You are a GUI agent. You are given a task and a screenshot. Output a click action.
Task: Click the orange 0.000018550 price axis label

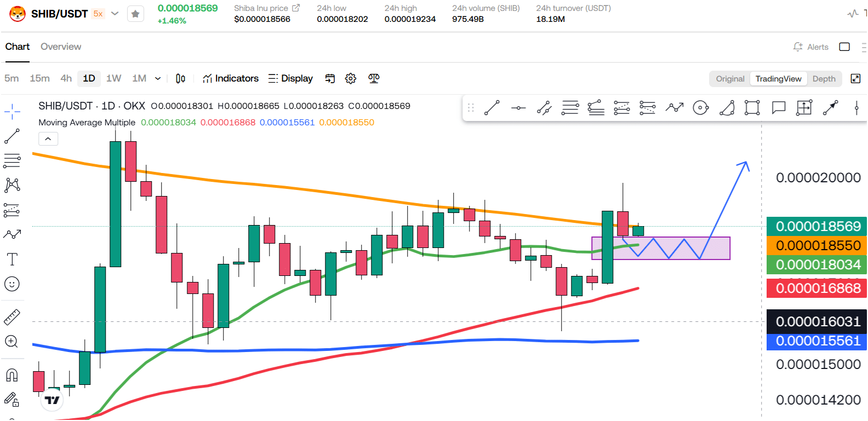click(x=818, y=245)
